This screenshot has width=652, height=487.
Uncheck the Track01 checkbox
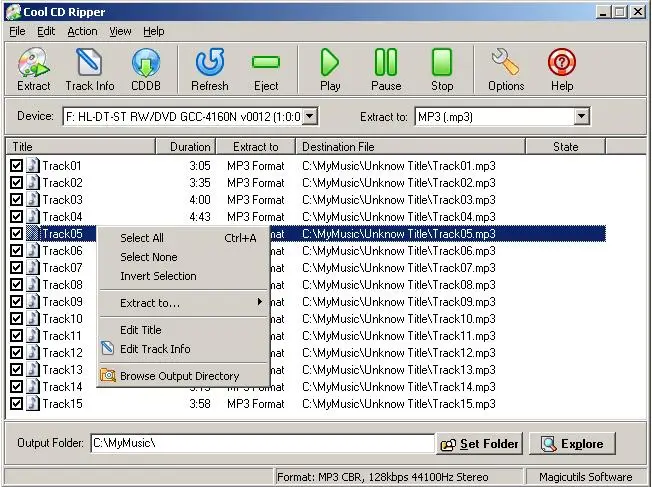16,166
